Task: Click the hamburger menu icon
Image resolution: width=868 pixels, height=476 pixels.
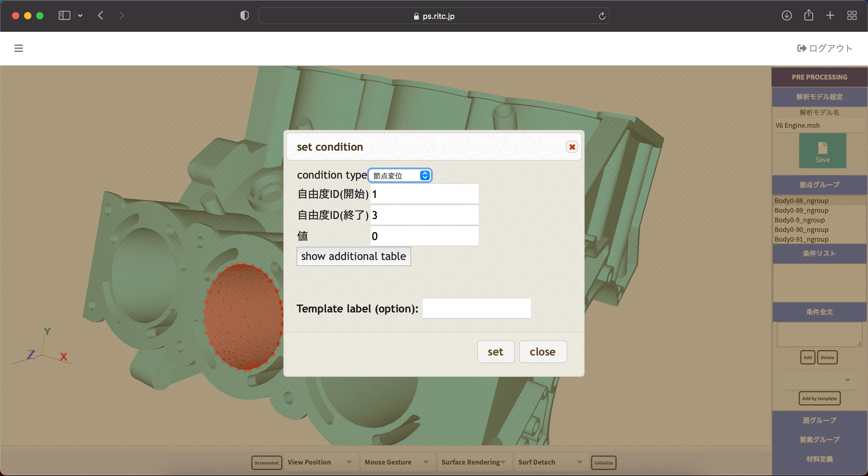Action: pos(18,48)
